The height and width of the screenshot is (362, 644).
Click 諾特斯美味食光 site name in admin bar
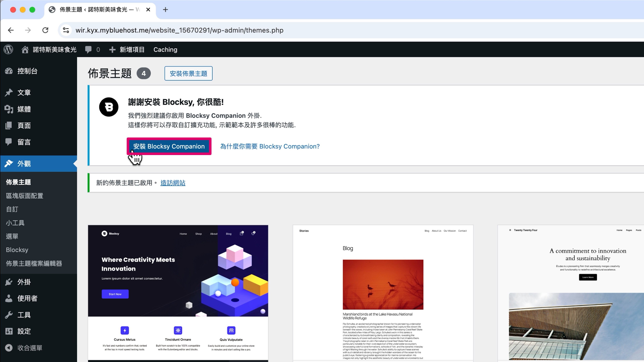55,49
